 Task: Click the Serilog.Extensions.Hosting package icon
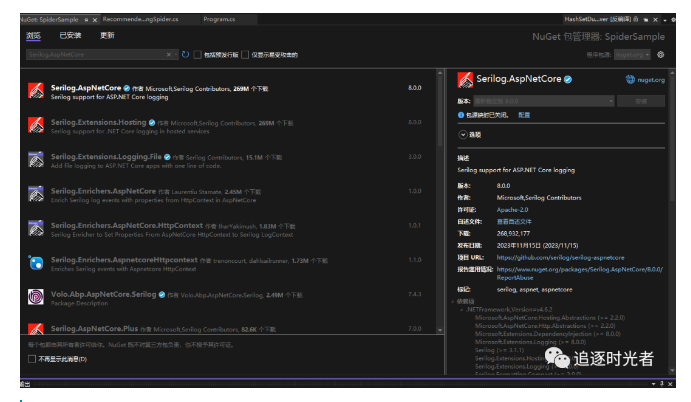36,125
